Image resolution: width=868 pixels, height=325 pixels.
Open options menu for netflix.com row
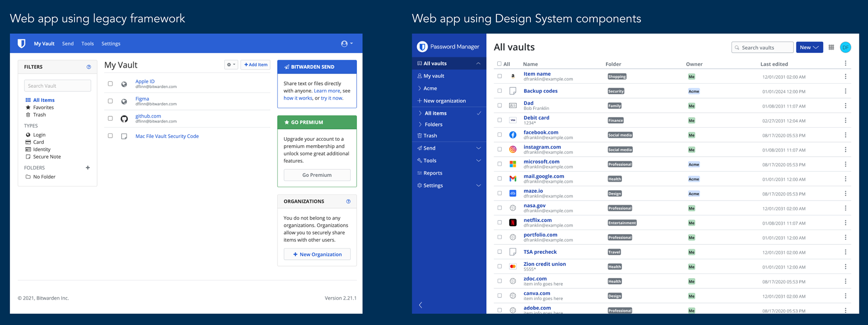(x=845, y=223)
